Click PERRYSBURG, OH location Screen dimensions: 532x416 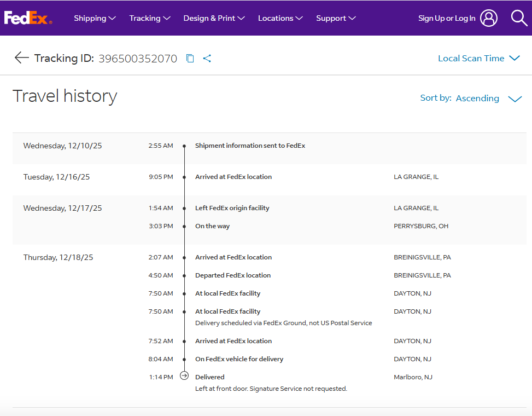point(421,226)
